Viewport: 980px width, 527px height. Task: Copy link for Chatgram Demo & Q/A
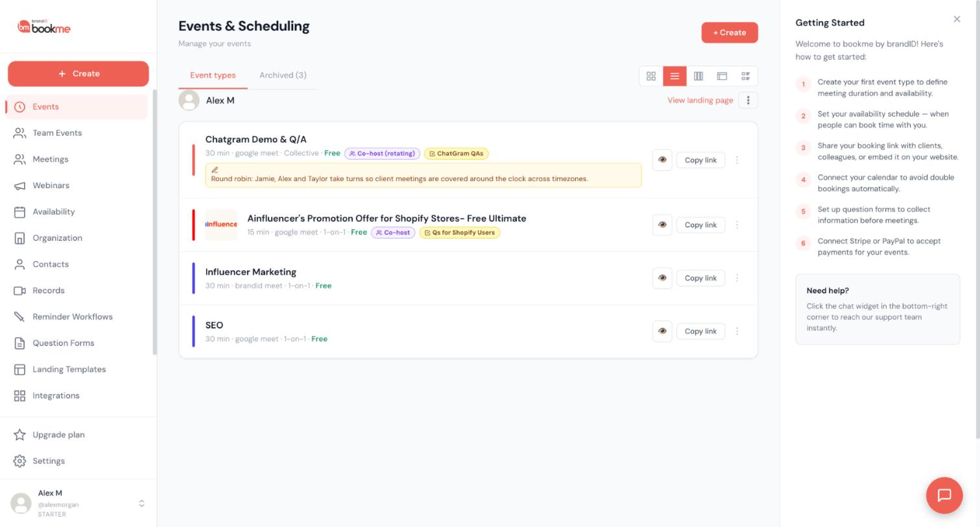pos(700,160)
